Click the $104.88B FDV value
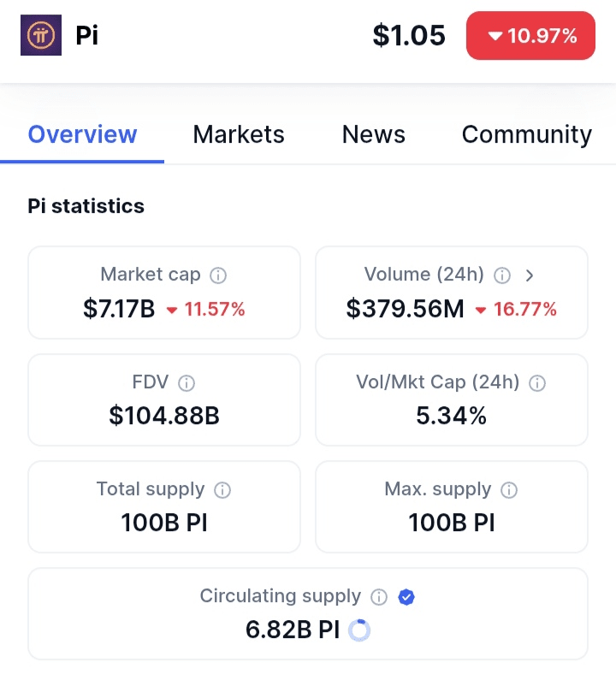Viewport: 616px width, 674px height. click(164, 416)
